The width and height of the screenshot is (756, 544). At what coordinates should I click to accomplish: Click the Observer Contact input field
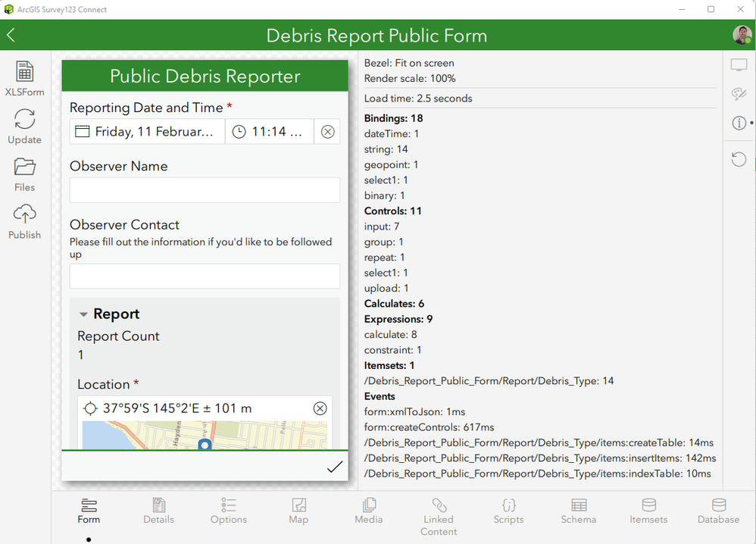point(205,276)
